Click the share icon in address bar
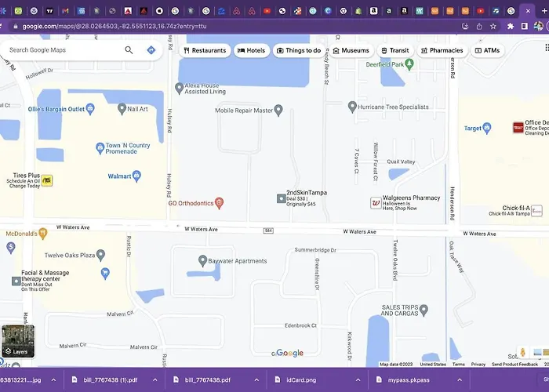This screenshot has width=549, height=392. pyautogui.click(x=479, y=26)
